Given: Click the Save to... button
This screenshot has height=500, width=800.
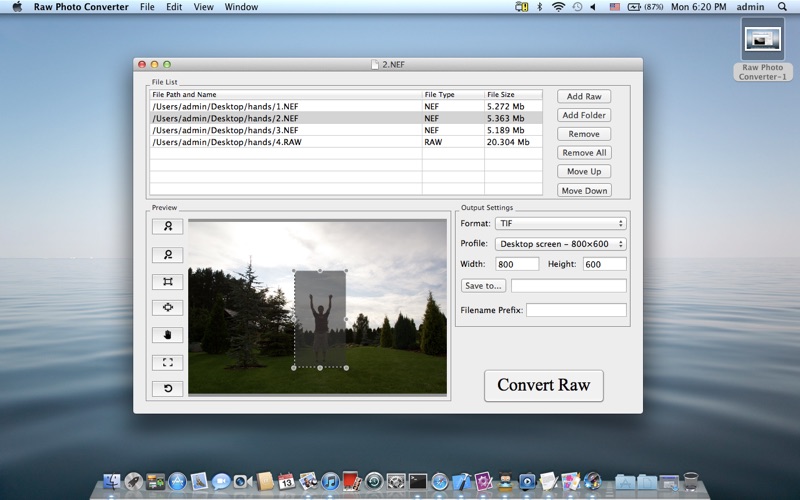Looking at the screenshot, I should coord(483,286).
